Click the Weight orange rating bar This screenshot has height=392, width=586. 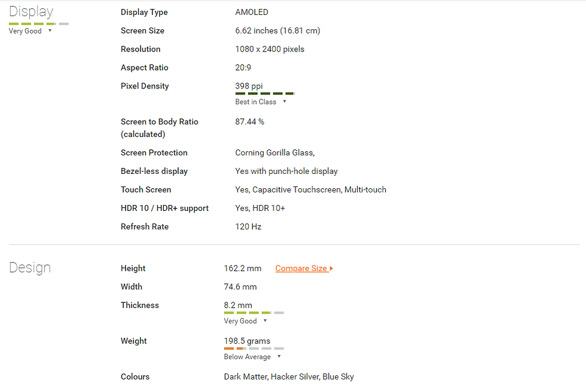coord(254,348)
